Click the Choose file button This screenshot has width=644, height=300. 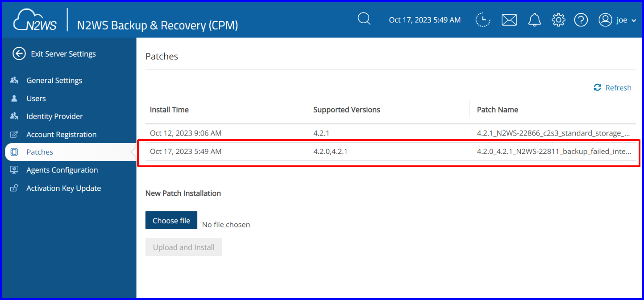tap(171, 220)
